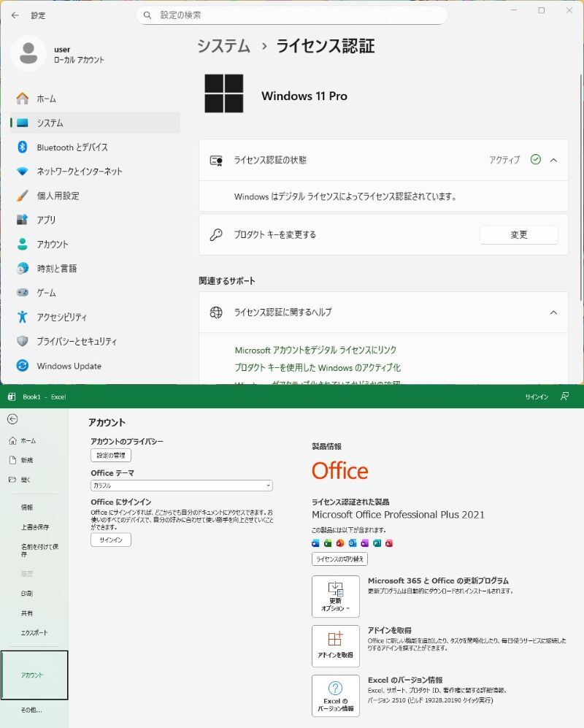Click the Apps icon in Settings sidebar
The width and height of the screenshot is (584, 728).
pyautogui.click(x=23, y=220)
